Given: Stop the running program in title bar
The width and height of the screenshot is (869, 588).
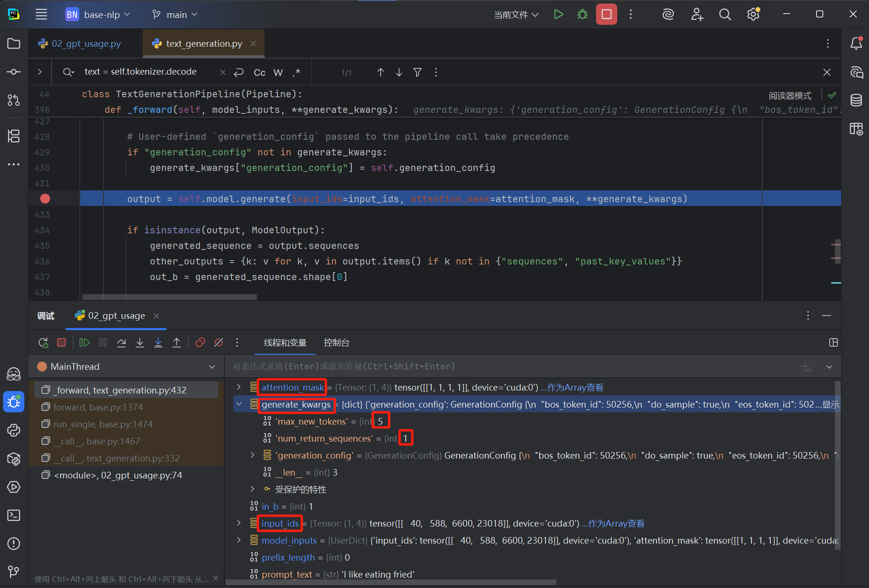Looking at the screenshot, I should [606, 15].
